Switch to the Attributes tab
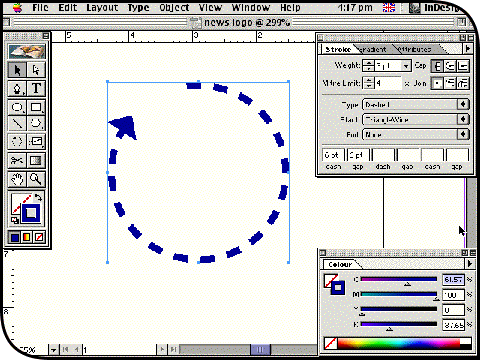Screen dimensions: 480x360 (x=415, y=49)
